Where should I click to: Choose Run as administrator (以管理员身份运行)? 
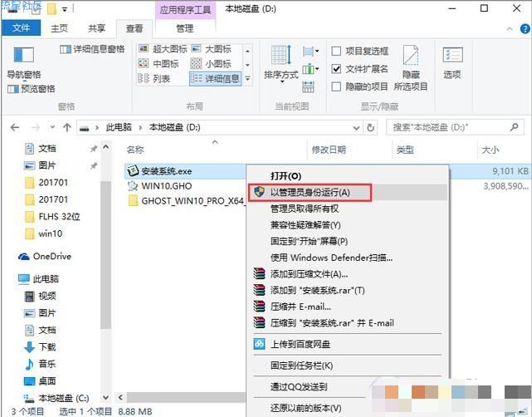tap(310, 193)
